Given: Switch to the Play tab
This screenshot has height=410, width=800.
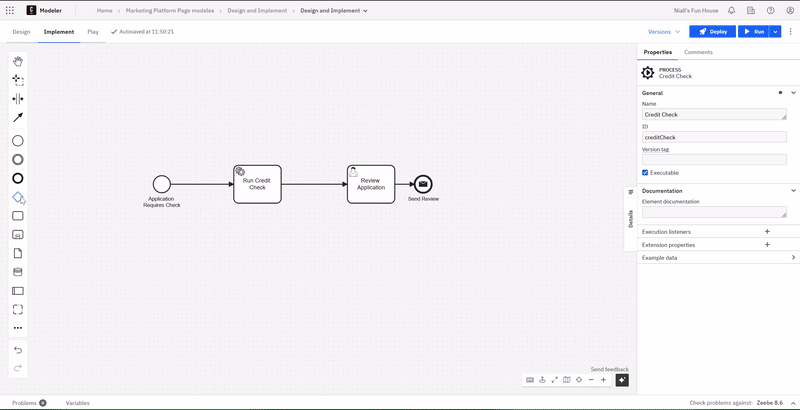Looking at the screenshot, I should [93, 32].
